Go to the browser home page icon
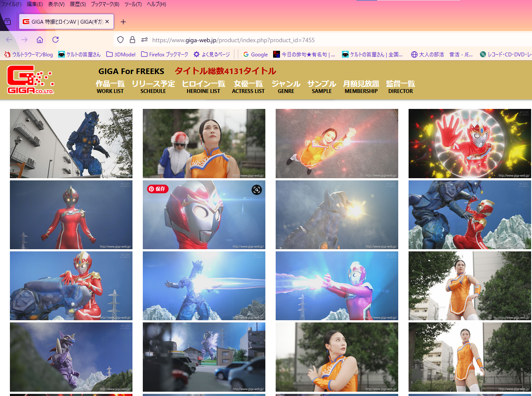The width and height of the screenshot is (532, 396). click(x=40, y=40)
